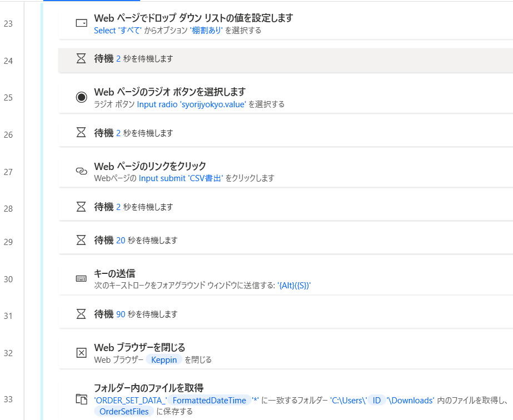Click the OrderSetFiles variable chip
Viewport: 513px width, 420px height.
click(124, 412)
